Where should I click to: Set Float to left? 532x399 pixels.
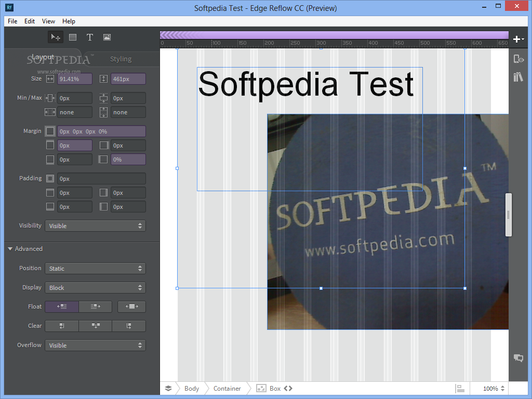62,307
